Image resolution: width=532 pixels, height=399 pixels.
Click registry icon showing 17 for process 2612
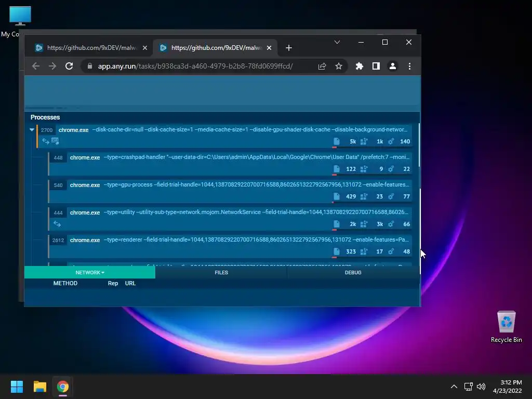[x=364, y=251]
